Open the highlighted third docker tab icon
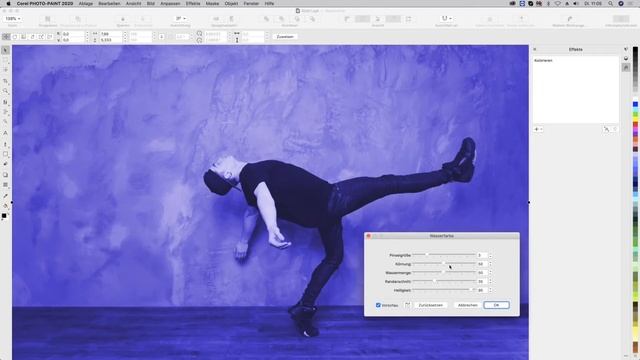640x360 pixels. pyautogui.click(x=626, y=67)
